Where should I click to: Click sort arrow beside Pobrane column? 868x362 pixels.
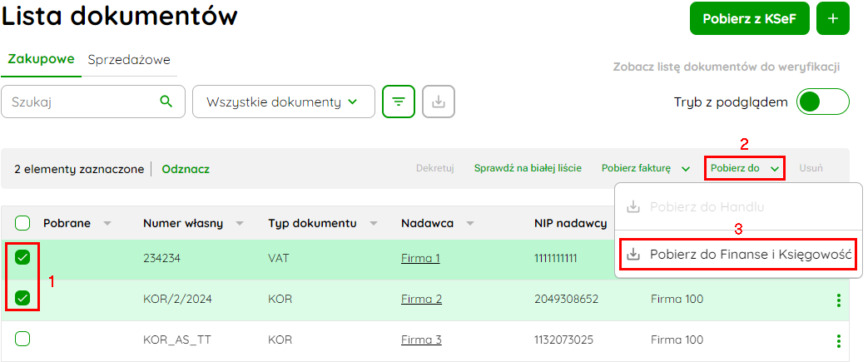pyautogui.click(x=107, y=224)
